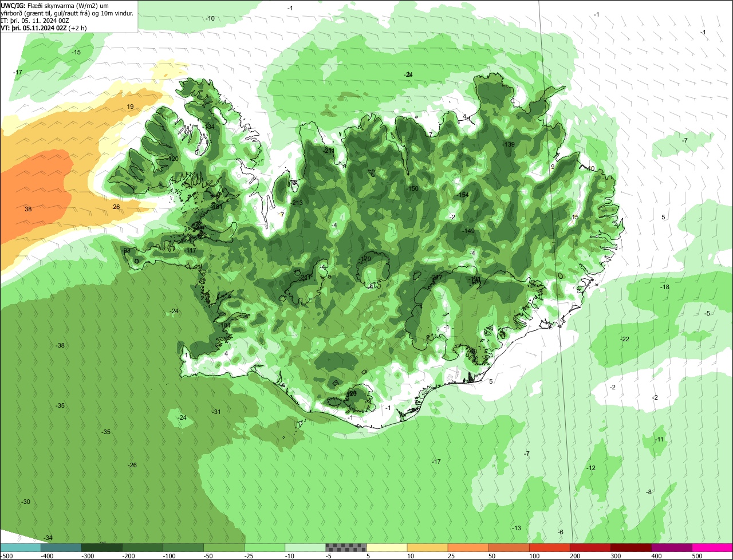Click the magenta above-500 legend swatch

tap(712, 547)
